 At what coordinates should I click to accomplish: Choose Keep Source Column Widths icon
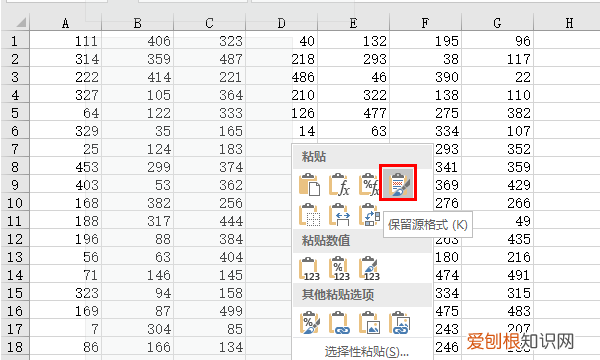pos(339,215)
